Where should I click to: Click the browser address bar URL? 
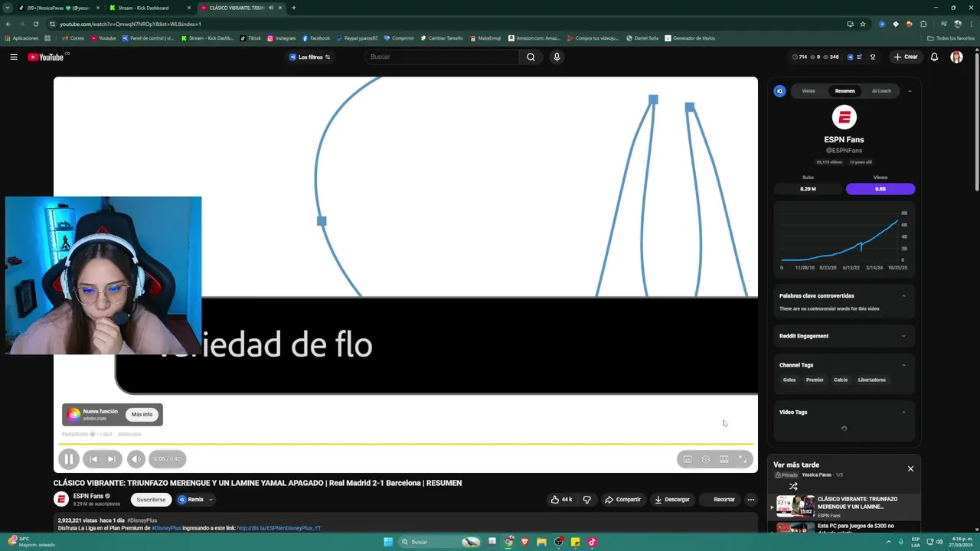click(x=130, y=24)
